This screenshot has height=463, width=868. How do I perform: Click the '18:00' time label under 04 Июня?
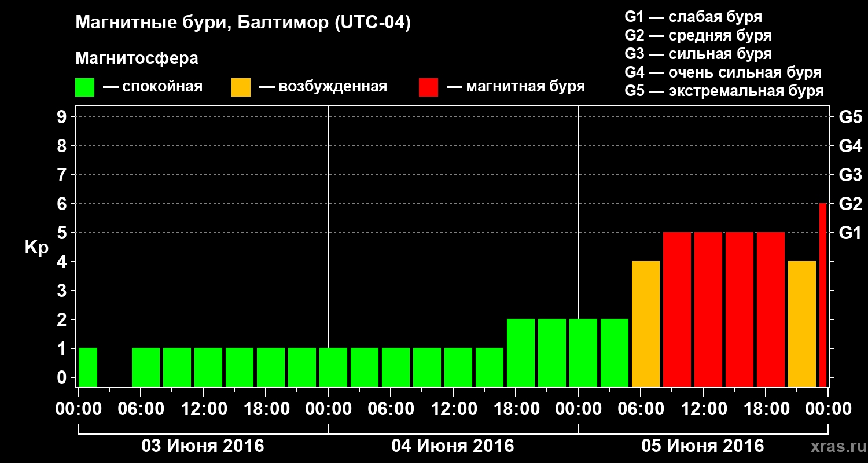(516, 409)
